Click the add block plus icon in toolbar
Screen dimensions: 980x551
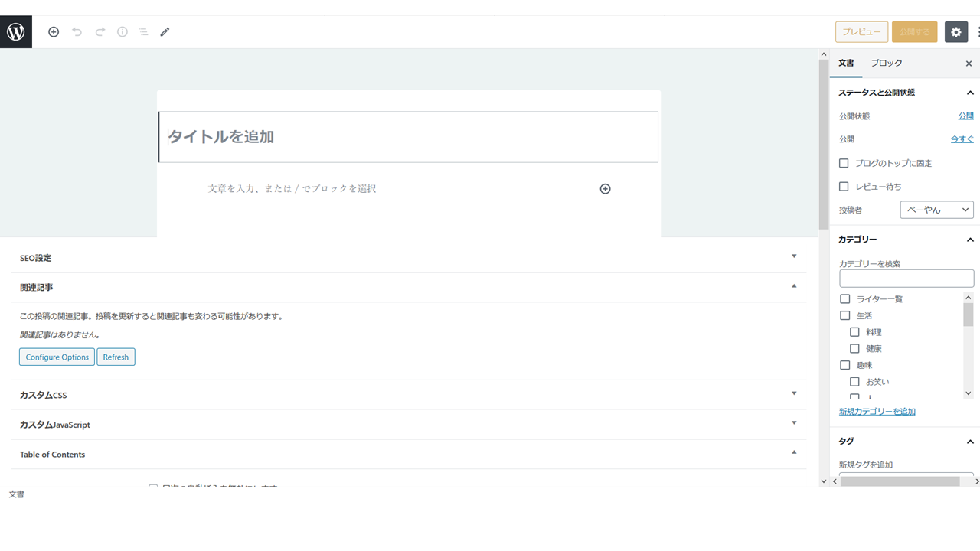(x=54, y=32)
